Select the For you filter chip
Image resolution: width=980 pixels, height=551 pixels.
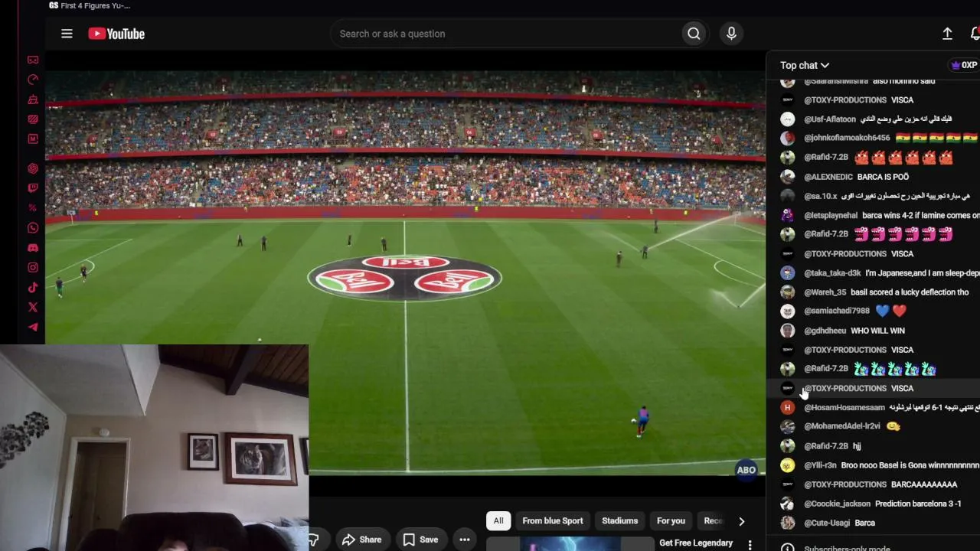pos(671,521)
